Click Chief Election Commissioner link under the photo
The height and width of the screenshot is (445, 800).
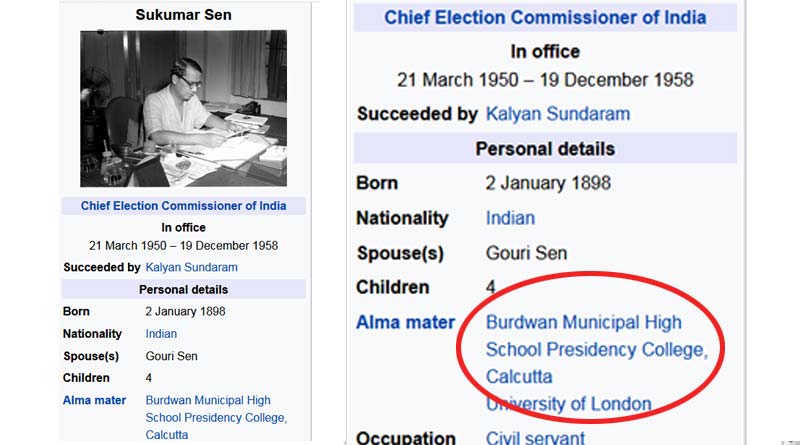(x=183, y=206)
